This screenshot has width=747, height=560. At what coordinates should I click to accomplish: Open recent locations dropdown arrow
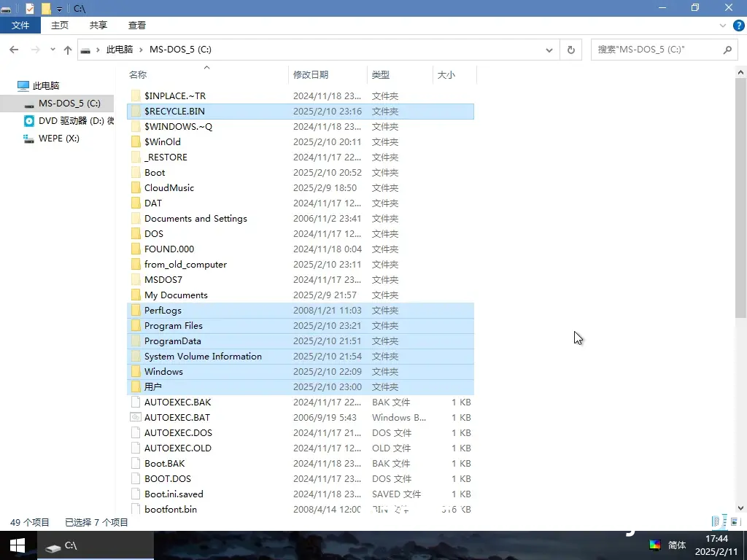[x=53, y=50]
